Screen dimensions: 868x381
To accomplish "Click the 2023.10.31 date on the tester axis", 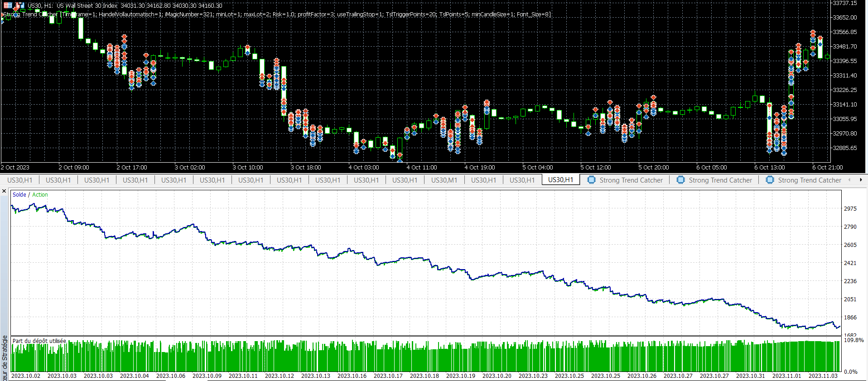I will (751, 376).
